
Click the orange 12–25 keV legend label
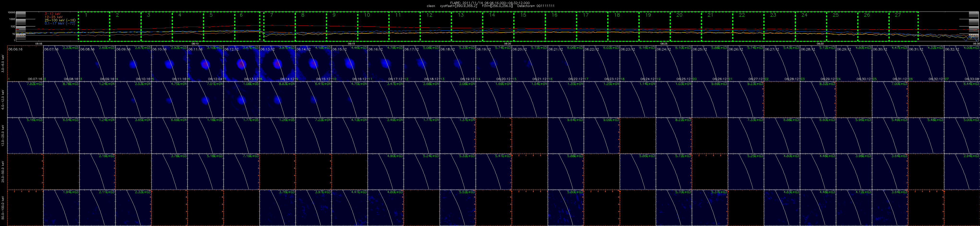click(54, 17)
